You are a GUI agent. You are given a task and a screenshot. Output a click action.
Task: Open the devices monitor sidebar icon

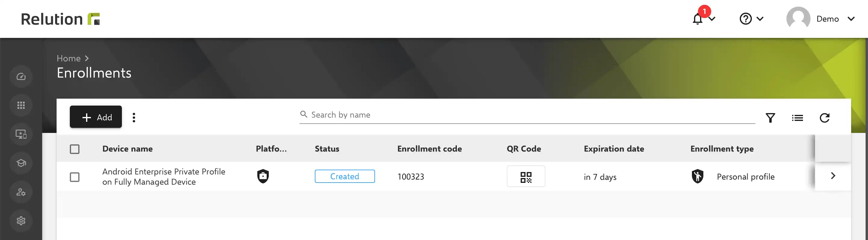21,134
